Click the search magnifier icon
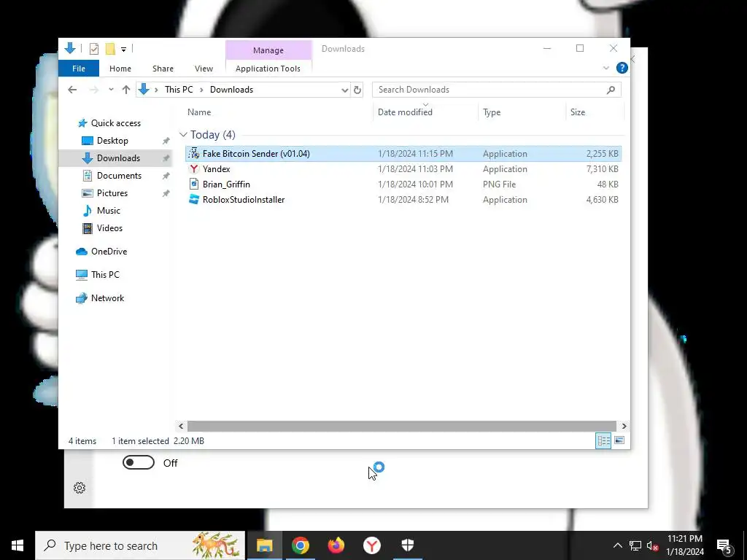 click(611, 90)
